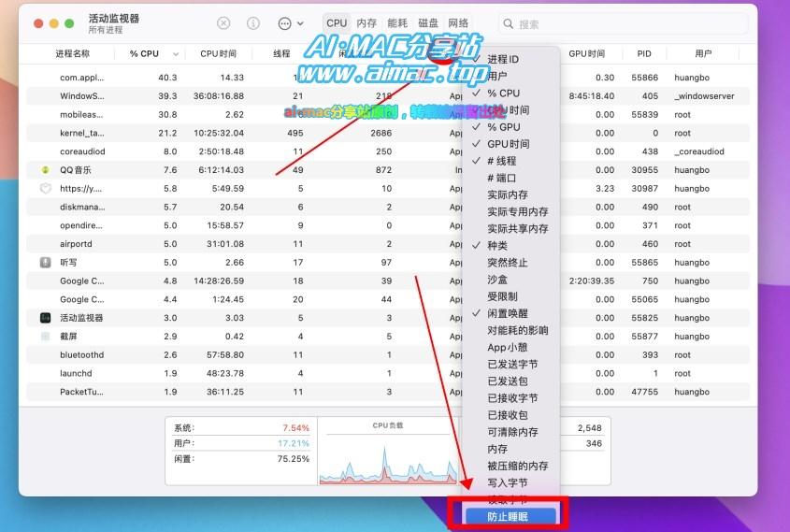The image size is (790, 532).
Task: Sort by the PID column header
Action: point(644,54)
